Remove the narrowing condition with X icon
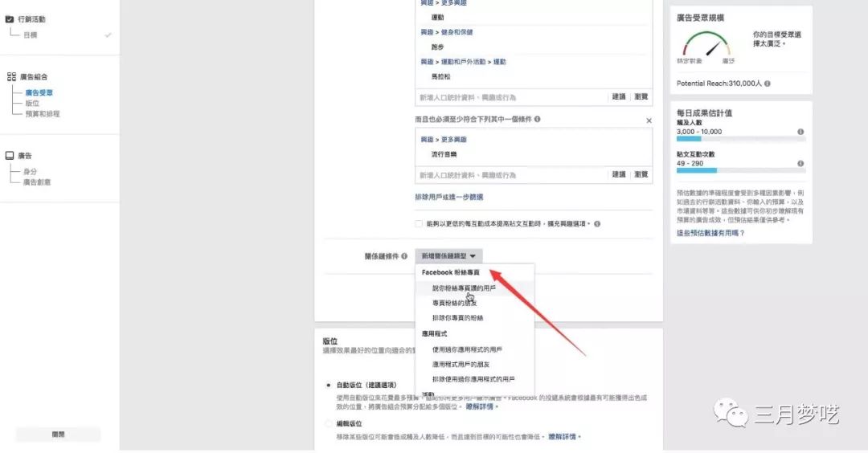Viewport: 868px width, 453px height. [649, 120]
